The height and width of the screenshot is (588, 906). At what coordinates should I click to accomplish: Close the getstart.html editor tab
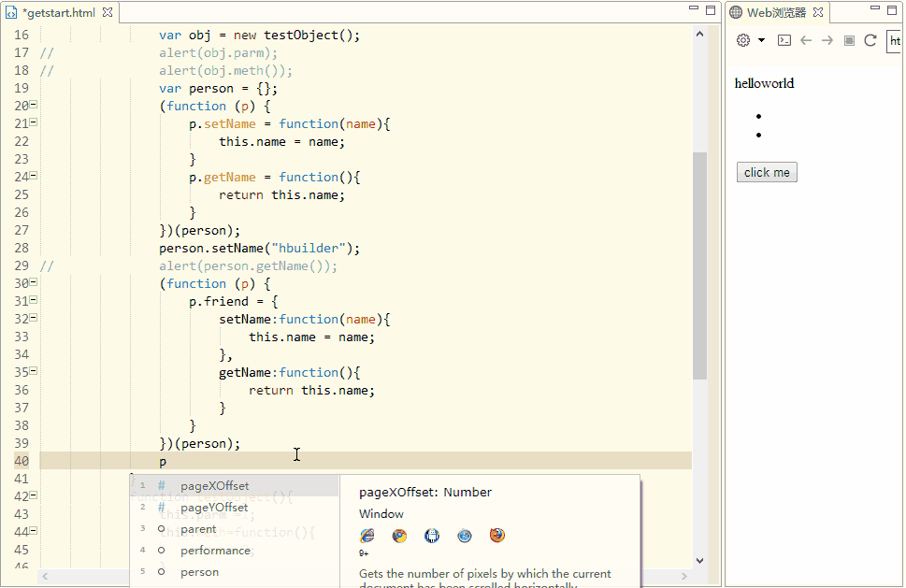pos(108,12)
